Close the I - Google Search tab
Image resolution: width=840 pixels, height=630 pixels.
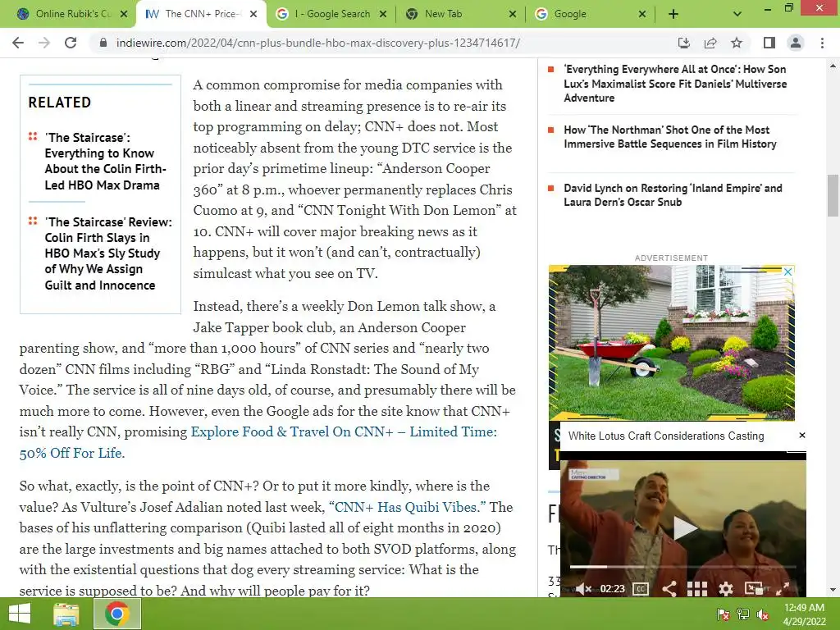tap(383, 14)
